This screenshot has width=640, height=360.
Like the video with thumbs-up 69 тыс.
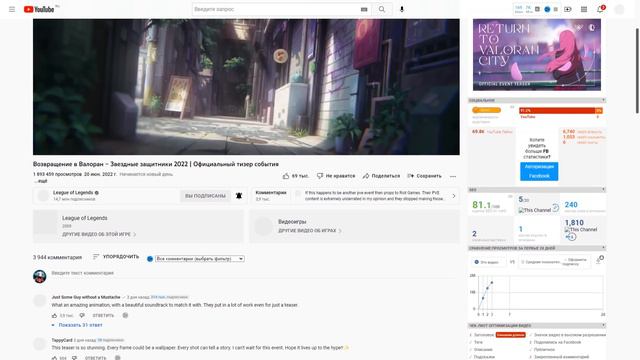(296, 176)
